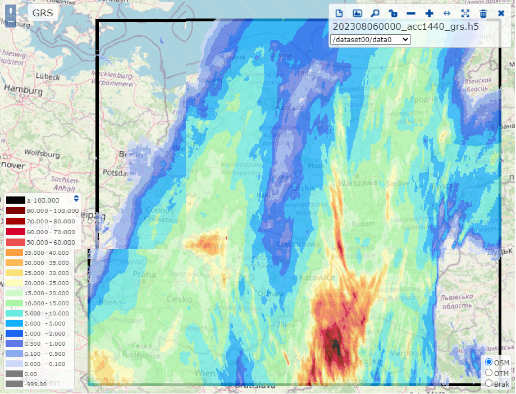Select the magnifier search icon

pyautogui.click(x=375, y=13)
